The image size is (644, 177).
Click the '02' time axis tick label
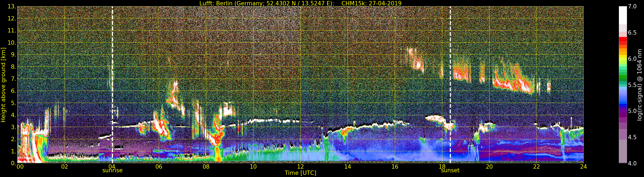pos(65,166)
